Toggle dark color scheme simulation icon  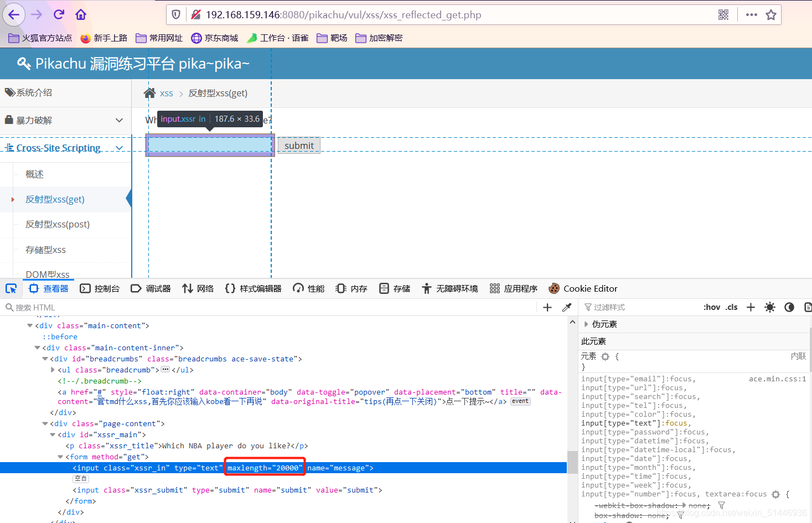point(789,307)
